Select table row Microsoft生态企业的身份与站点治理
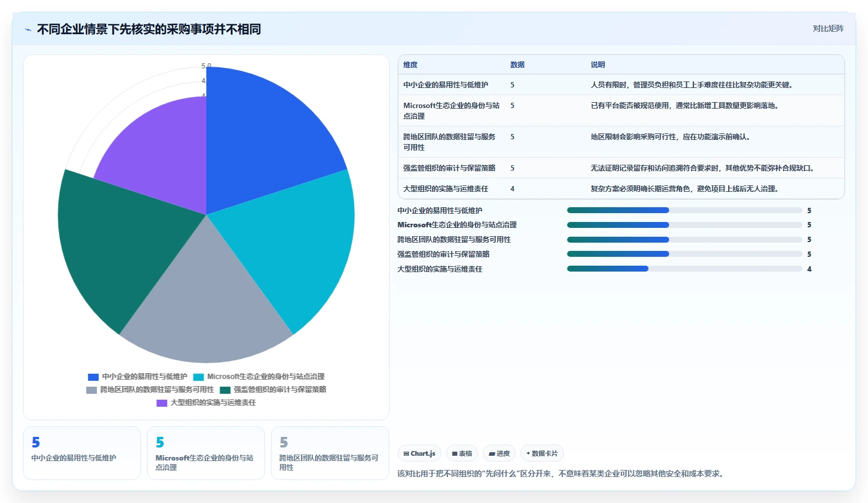The width and height of the screenshot is (868, 503). tap(621, 111)
